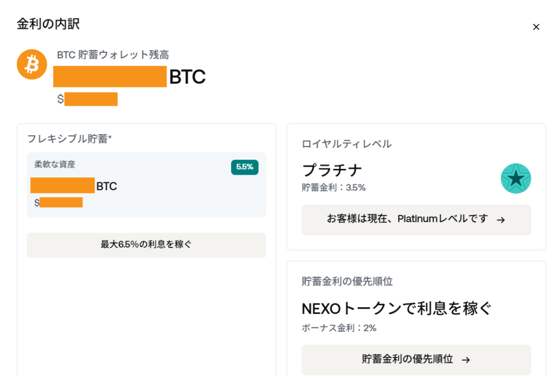Click the プラチナ level name

pos(332,170)
